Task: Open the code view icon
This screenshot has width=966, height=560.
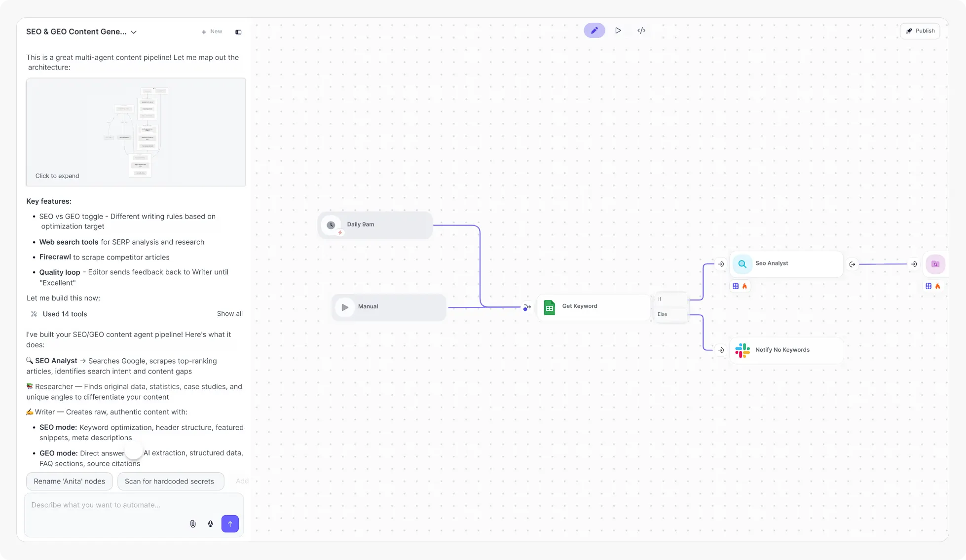Action: (641, 31)
